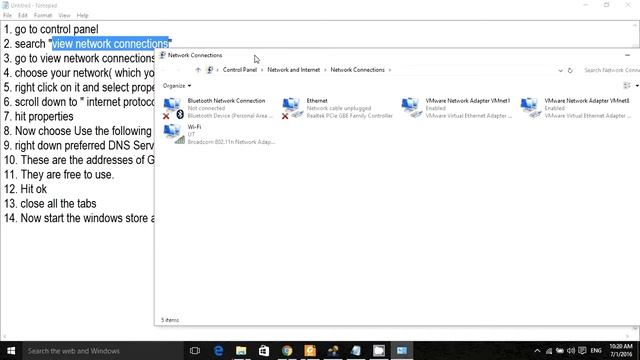
Task: Click 'Network cable unplugged' status text
Action: coord(339,108)
